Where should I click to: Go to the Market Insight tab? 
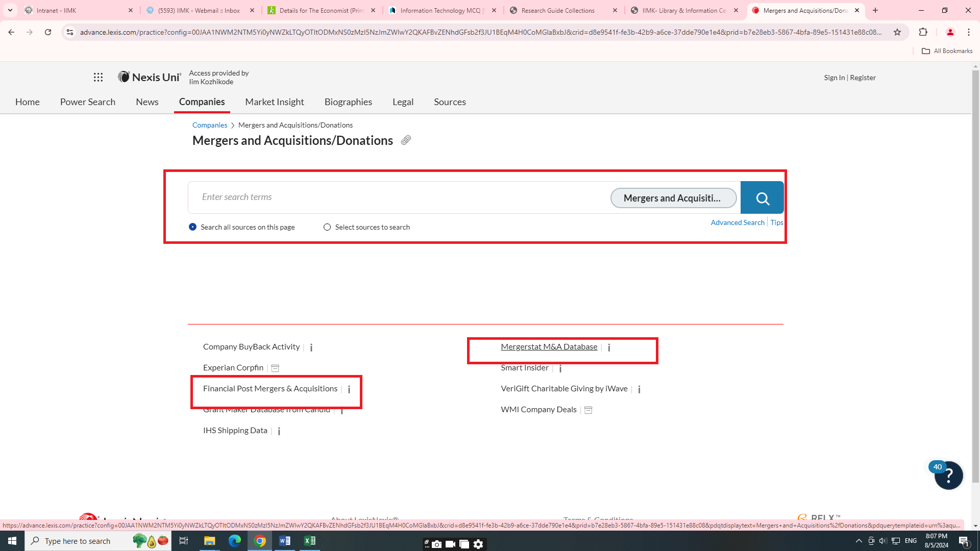coord(275,102)
